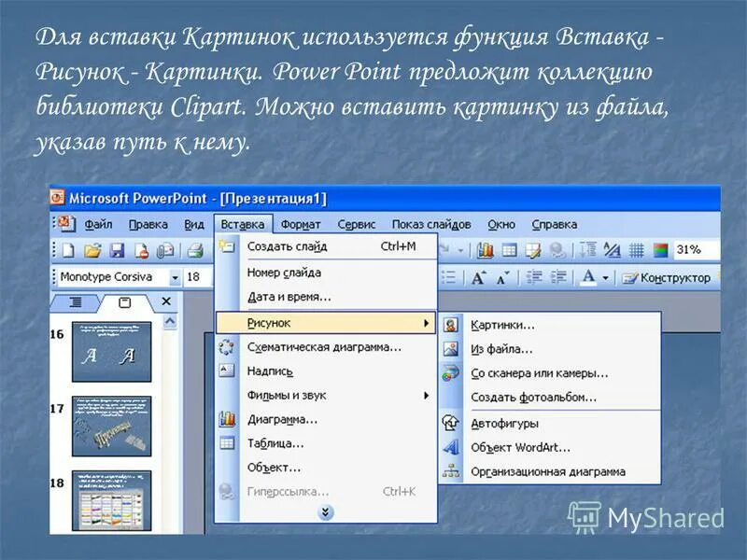The width and height of the screenshot is (747, 560).
Task: Click the Decrease Indent icon
Action: [534, 277]
